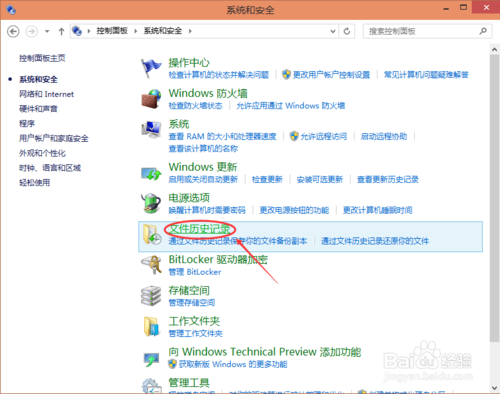Viewport: 500px width, 394px height.
Task: Open 操作中心 heading link
Action: (189, 62)
